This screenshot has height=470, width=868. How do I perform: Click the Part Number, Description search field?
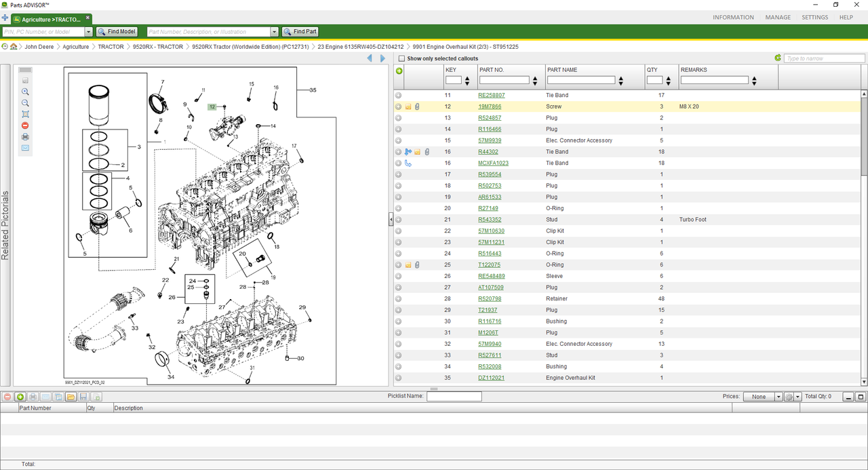[x=209, y=32]
